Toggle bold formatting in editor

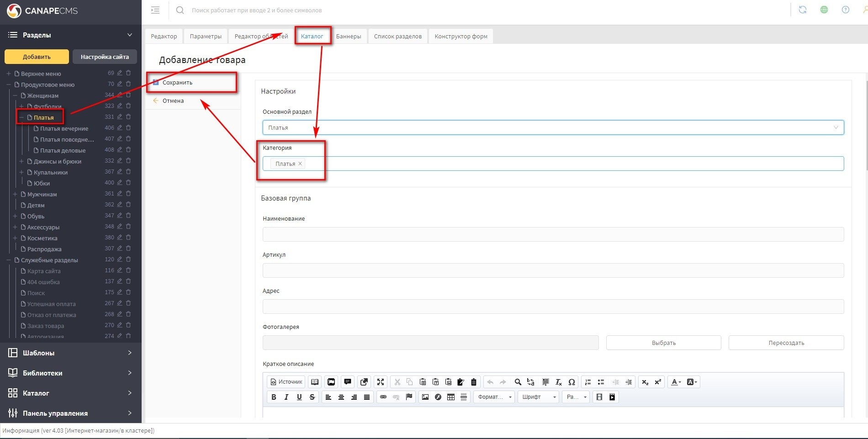[274, 397]
